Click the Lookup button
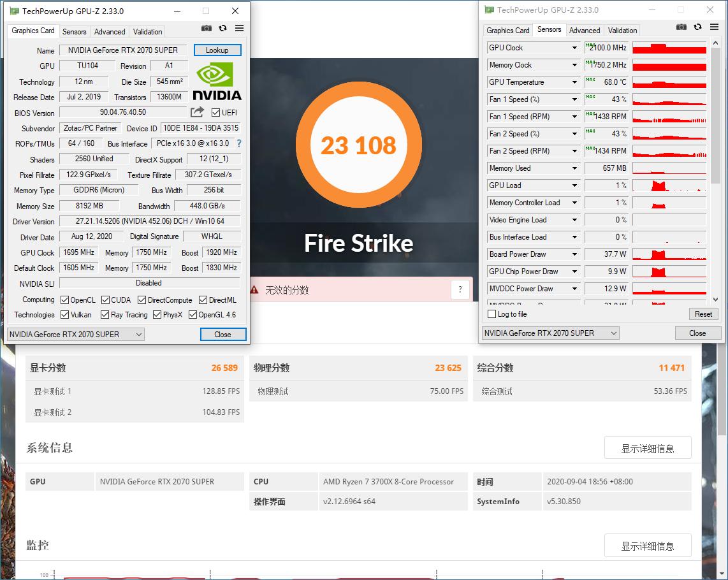 (x=217, y=50)
